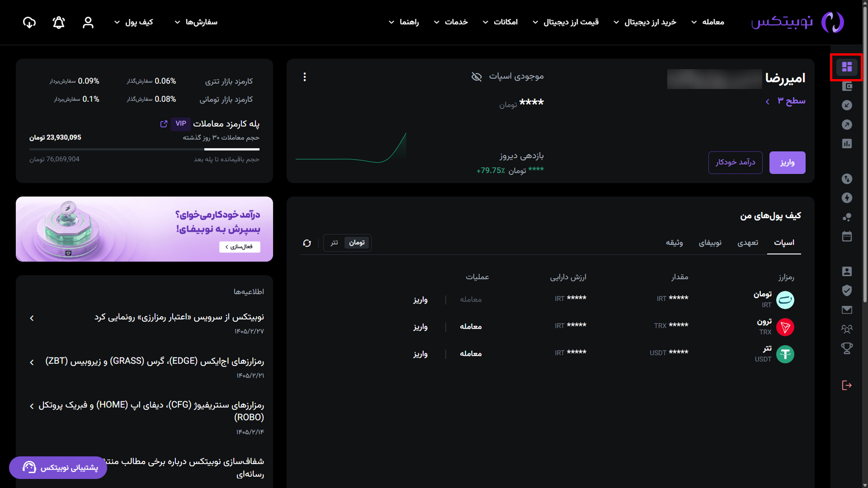Open the referral people group sidebar icon
The height and width of the screenshot is (488, 868).
tap(847, 329)
